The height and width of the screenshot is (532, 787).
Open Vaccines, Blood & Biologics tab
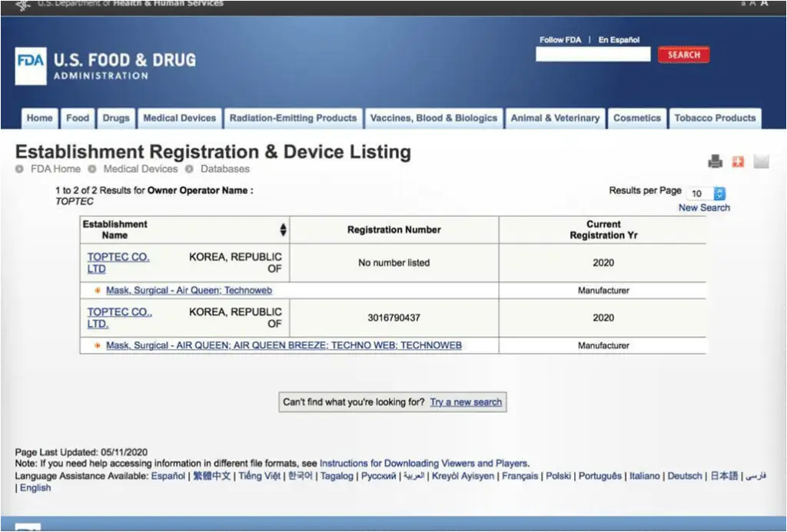click(x=433, y=118)
